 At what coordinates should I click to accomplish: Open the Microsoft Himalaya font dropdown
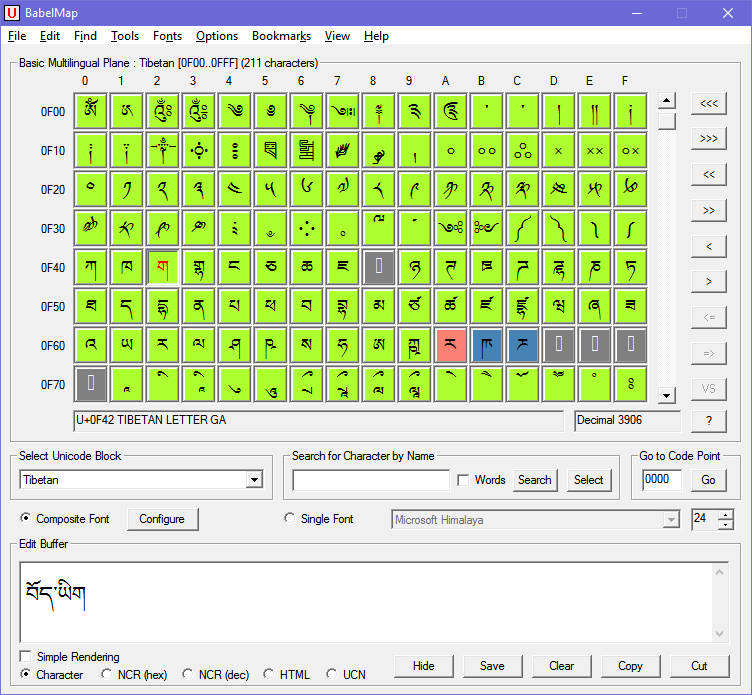pos(671,520)
